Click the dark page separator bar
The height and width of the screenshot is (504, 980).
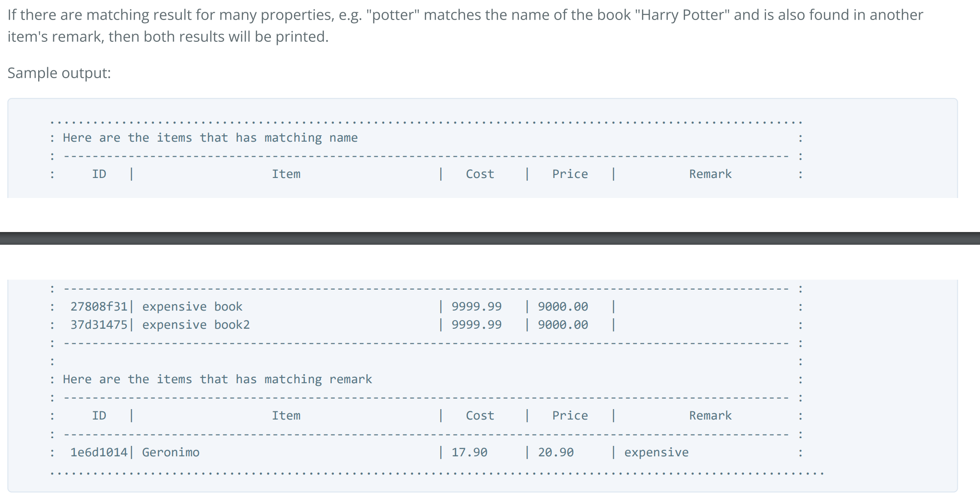tap(490, 238)
